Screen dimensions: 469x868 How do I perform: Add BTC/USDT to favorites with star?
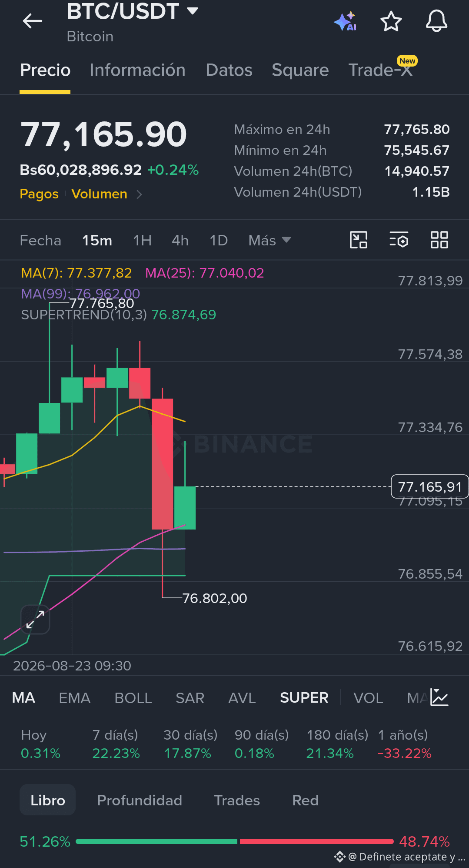tap(391, 21)
